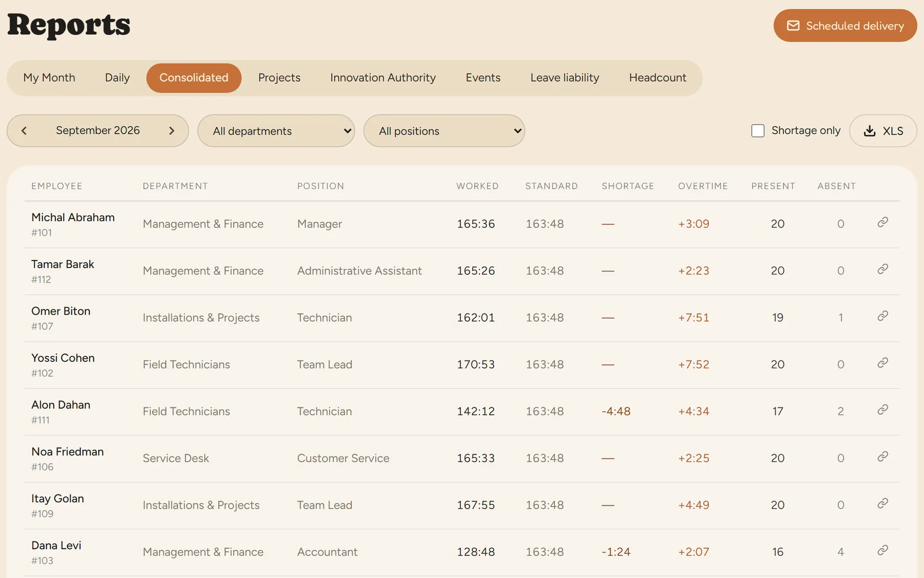Open the Projects tab
Image resolution: width=924 pixels, height=578 pixels.
point(279,78)
